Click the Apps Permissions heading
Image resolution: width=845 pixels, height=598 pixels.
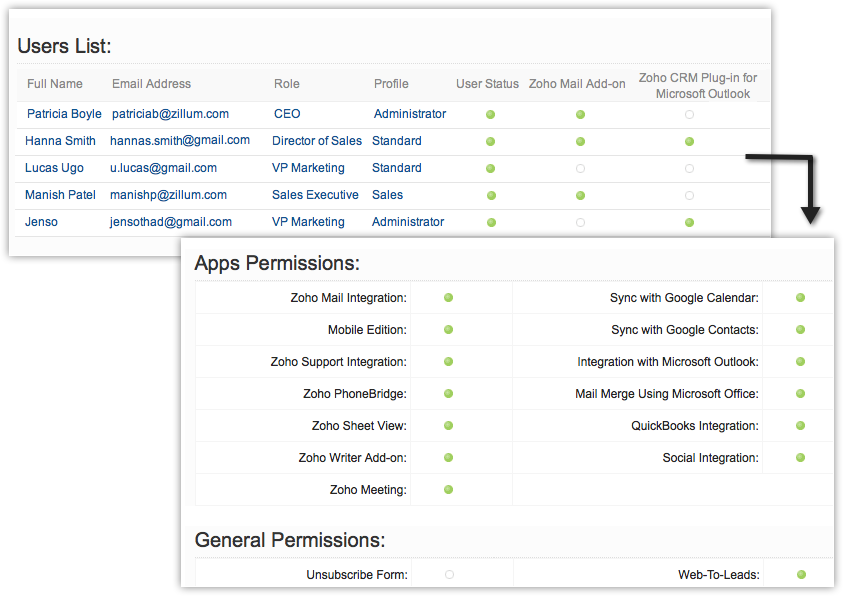(x=277, y=263)
